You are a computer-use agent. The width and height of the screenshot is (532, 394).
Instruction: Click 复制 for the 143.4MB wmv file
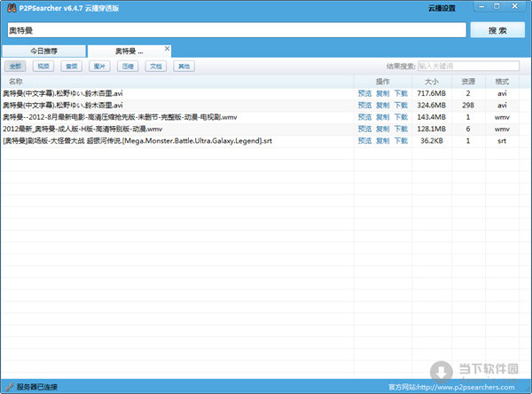(x=383, y=116)
